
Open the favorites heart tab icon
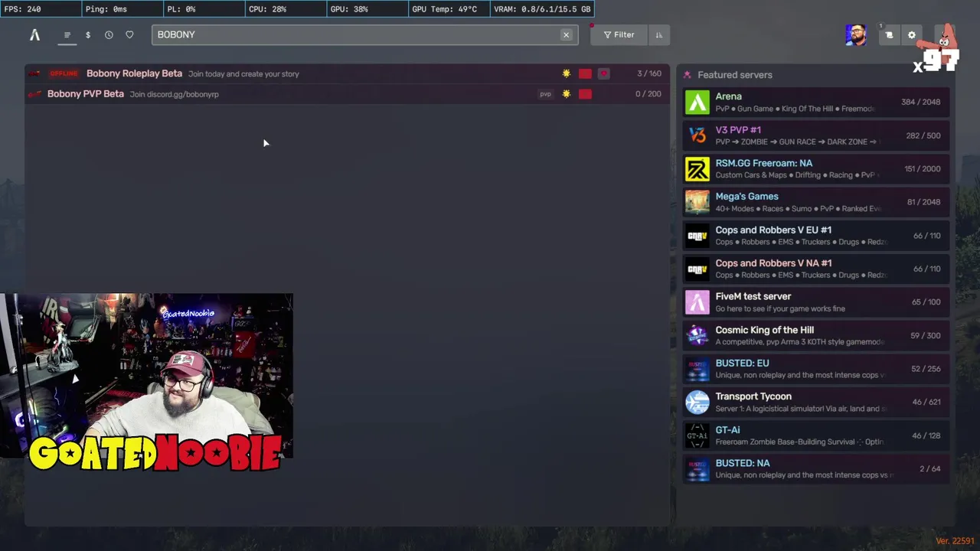pos(129,35)
